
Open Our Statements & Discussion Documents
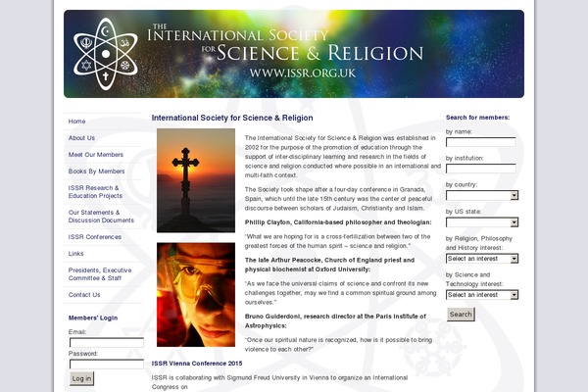pyautogui.click(x=101, y=216)
